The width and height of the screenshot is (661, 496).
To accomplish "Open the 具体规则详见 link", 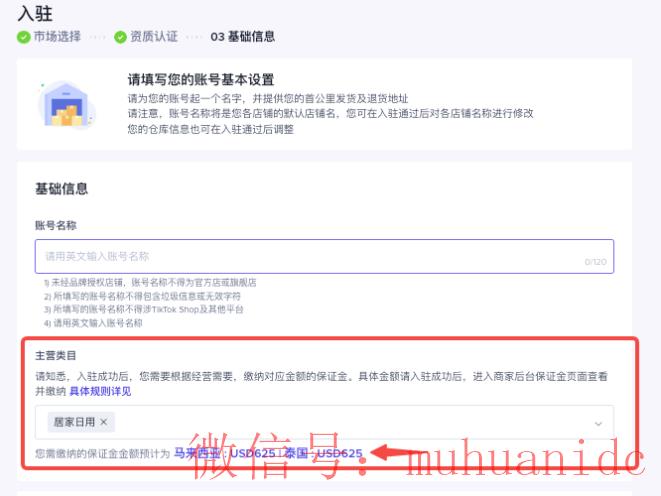I will point(100,391).
